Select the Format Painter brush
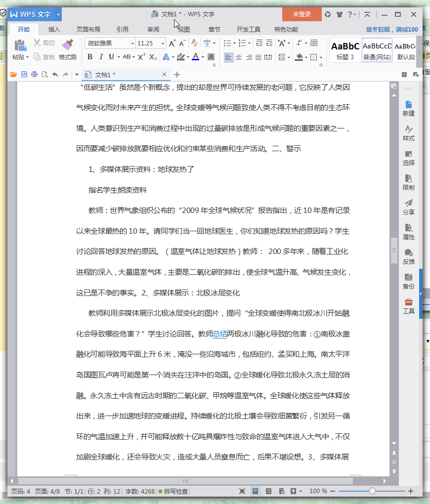430x504 pixels. coord(67,44)
